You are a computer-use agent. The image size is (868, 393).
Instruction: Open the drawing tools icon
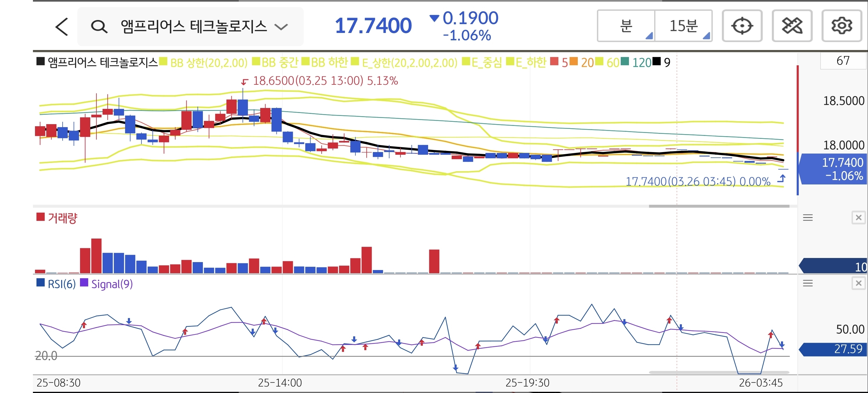(792, 26)
